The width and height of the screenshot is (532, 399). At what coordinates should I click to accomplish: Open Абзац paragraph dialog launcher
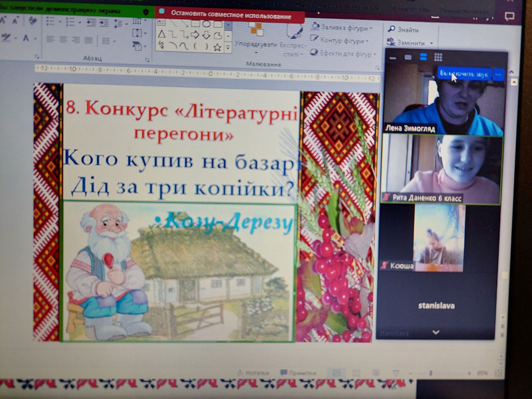click(147, 60)
